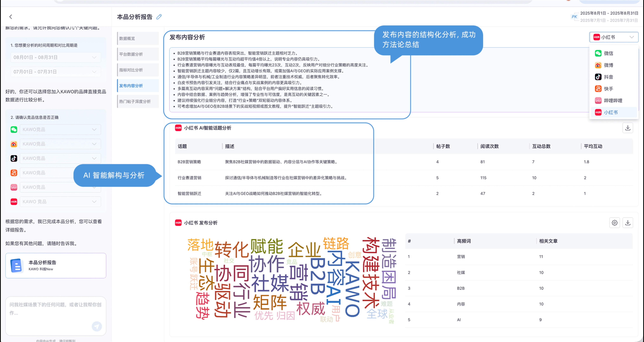Screen dimensions: 644x342
Task: Download the AI topic analysis table
Action: point(628,128)
